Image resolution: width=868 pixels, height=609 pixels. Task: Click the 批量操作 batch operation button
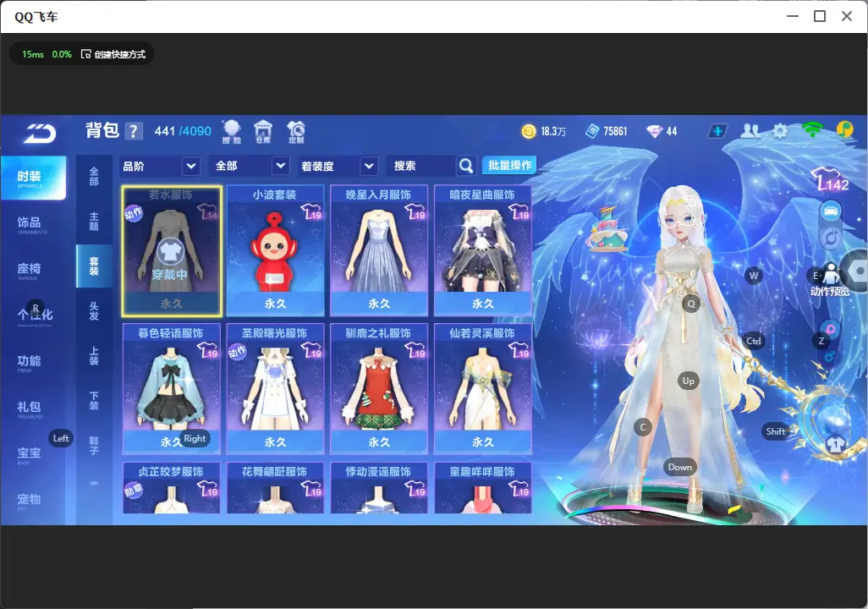click(x=509, y=166)
